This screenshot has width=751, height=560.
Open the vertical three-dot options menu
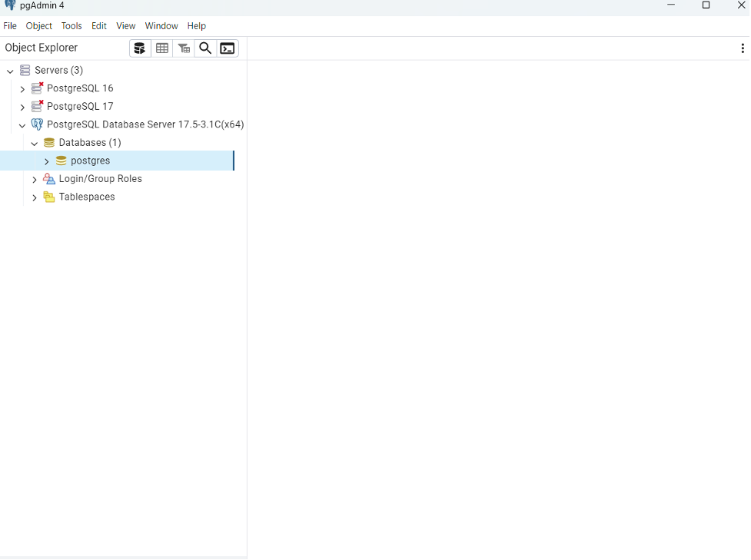[x=742, y=48]
